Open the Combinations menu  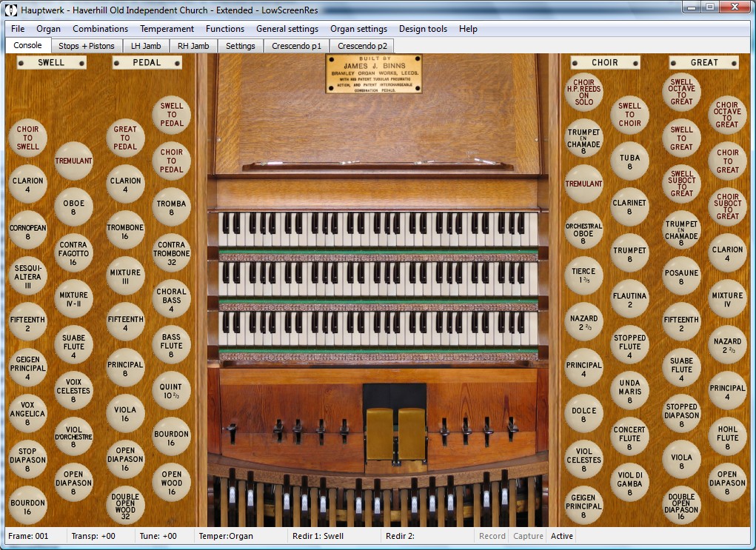pyautogui.click(x=100, y=29)
